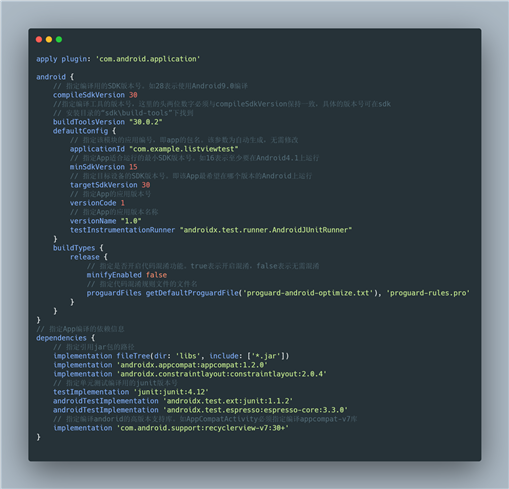
Task: Click the minSdkVersion value 15
Action: [x=133, y=167]
